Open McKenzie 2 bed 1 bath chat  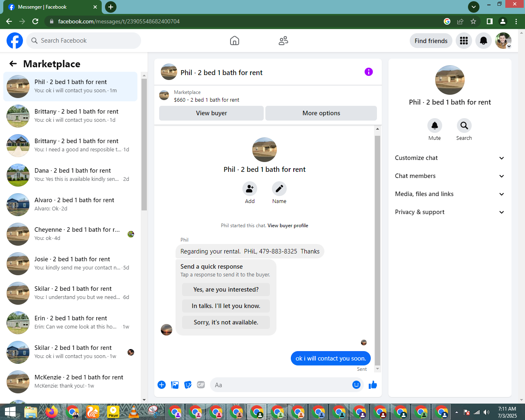click(x=70, y=382)
